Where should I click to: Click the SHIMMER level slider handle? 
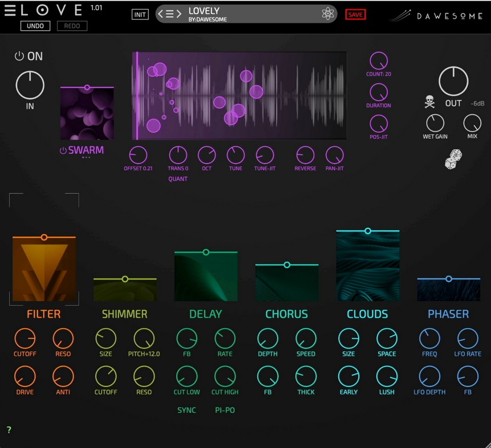[x=125, y=279]
